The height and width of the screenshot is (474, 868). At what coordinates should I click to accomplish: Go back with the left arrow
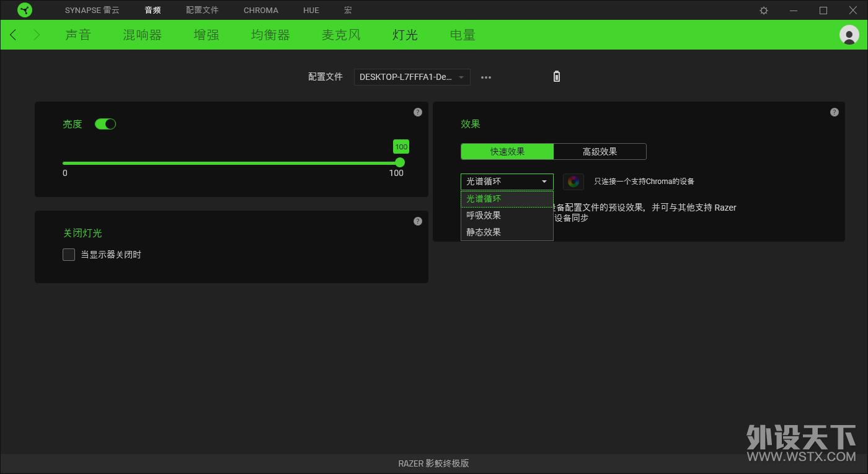point(14,35)
